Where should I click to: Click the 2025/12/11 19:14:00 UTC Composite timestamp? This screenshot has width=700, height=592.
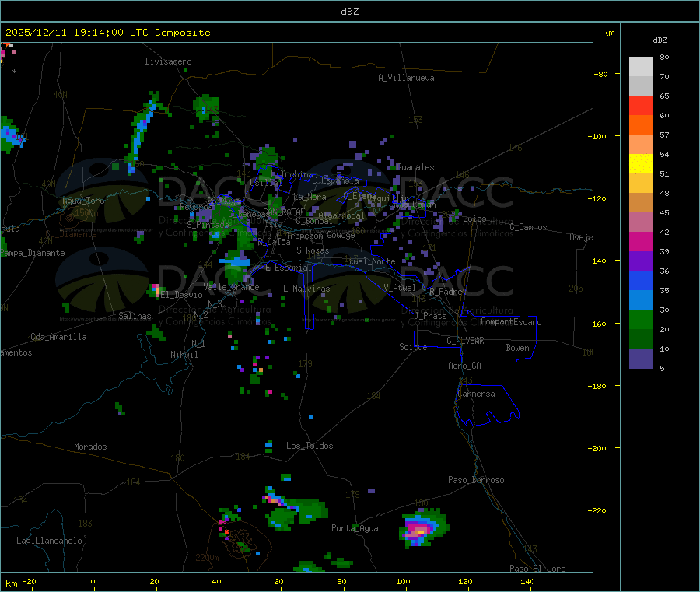tap(107, 33)
